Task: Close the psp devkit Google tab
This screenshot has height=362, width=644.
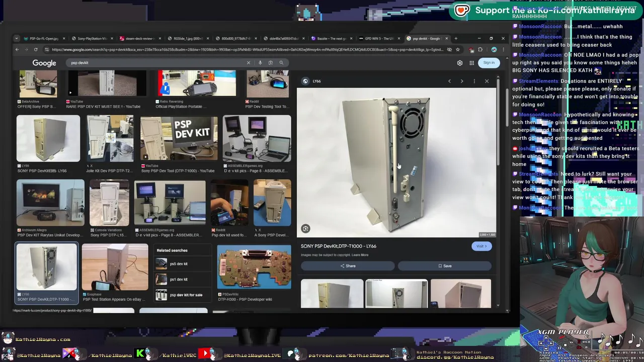Action: tap(447, 38)
